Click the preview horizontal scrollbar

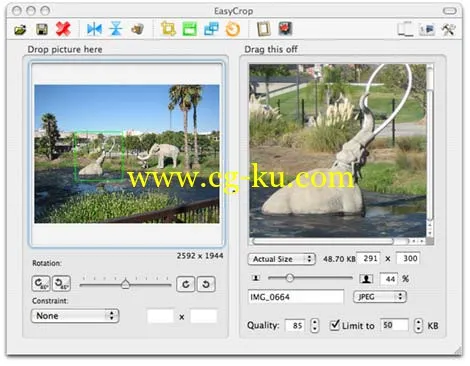(x=338, y=241)
